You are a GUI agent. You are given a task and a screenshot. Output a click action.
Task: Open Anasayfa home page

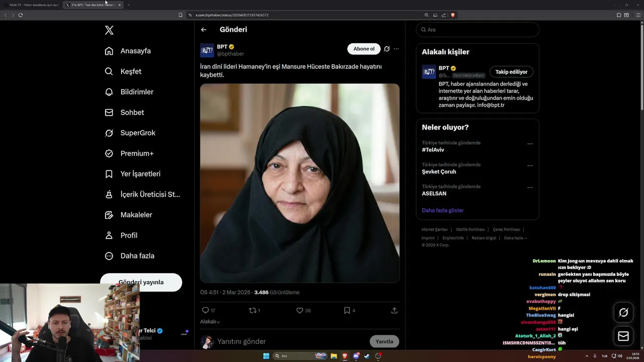point(128,51)
